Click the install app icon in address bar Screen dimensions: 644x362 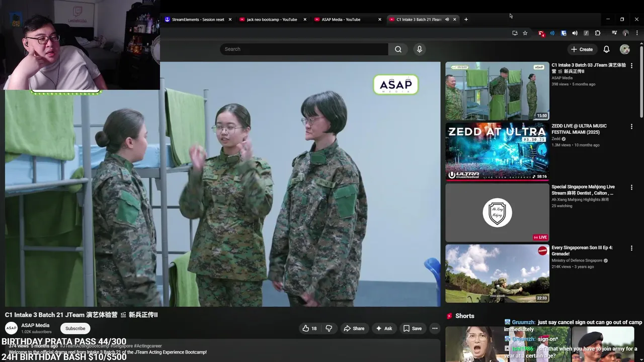[x=515, y=33]
